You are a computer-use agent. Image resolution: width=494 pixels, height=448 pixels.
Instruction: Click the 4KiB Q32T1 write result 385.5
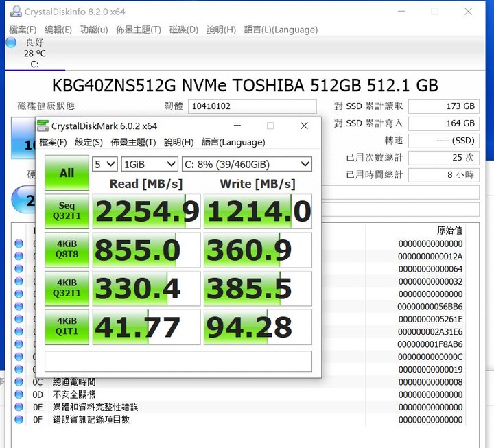coord(258,288)
